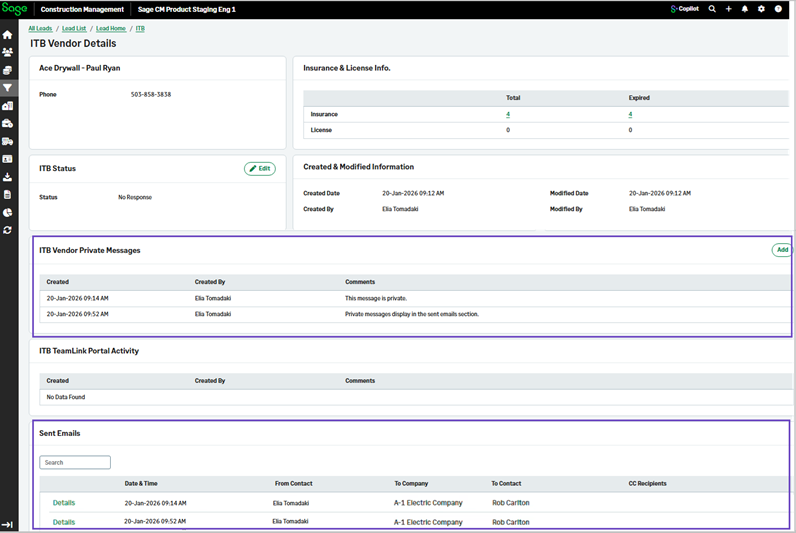Image resolution: width=796 pixels, height=533 pixels.
Task: Open the download icon in sidebar
Action: coord(8,177)
